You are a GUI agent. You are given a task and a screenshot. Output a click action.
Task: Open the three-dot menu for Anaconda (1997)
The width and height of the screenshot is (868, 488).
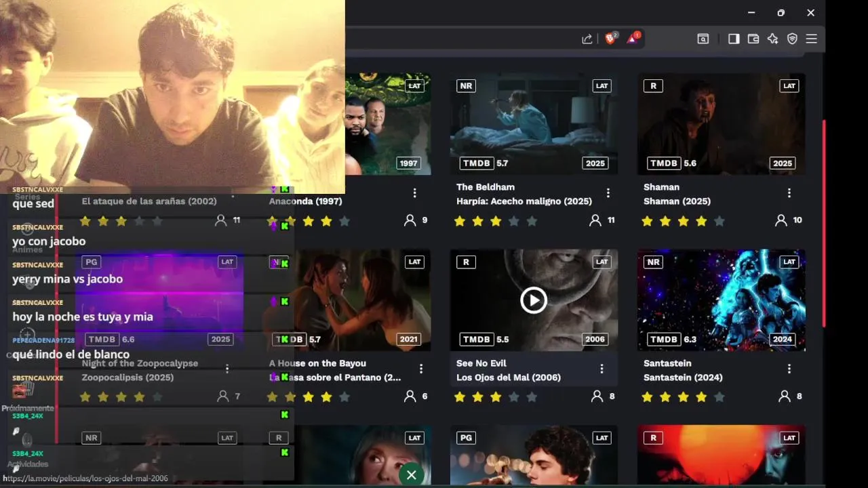[x=414, y=193]
